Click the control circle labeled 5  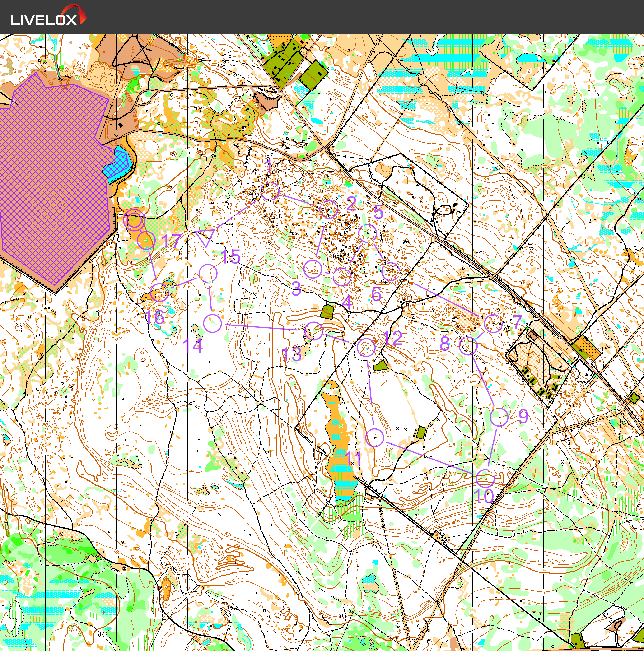pyautogui.click(x=367, y=233)
